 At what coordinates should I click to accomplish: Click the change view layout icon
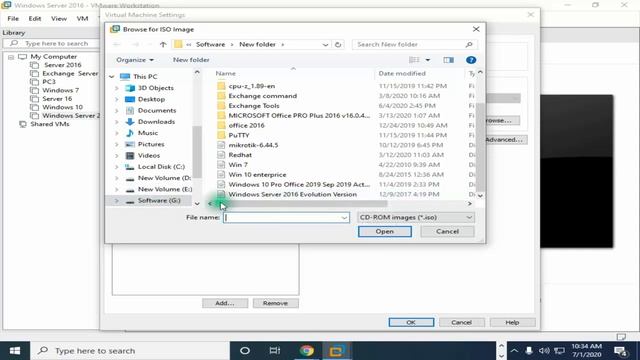pyautogui.click(x=414, y=60)
